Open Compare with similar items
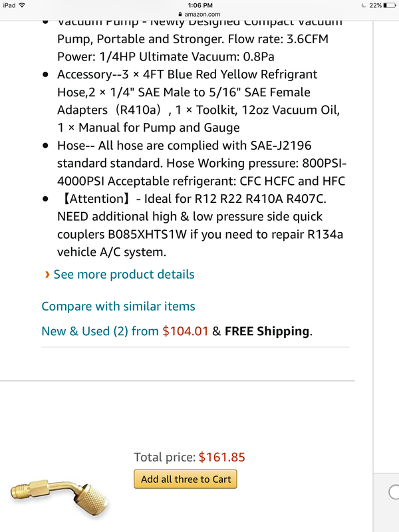The image size is (399, 532). point(118,306)
